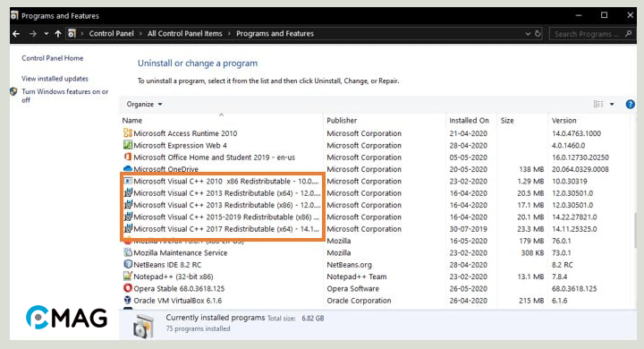Change view using the view icon

(598, 105)
